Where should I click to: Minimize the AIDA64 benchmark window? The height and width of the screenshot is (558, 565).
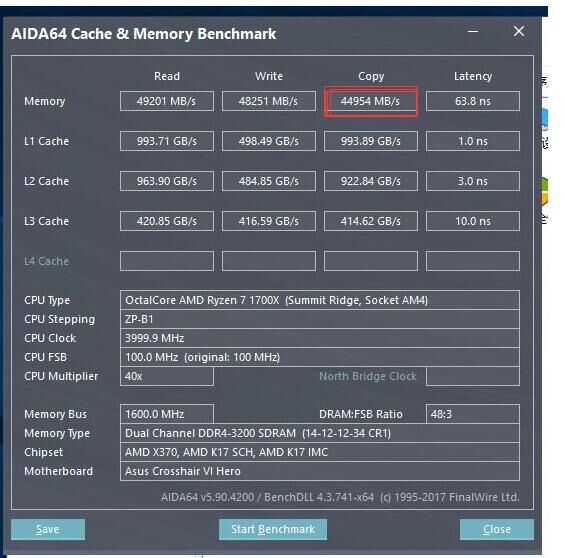click(473, 32)
